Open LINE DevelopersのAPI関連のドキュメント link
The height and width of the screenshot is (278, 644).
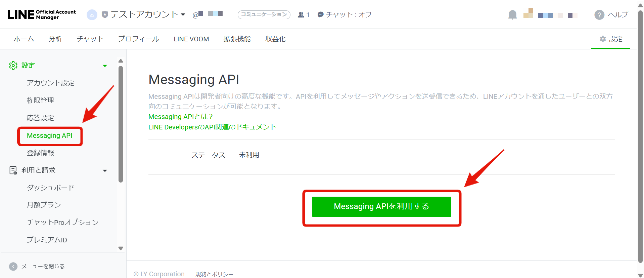pos(212,127)
